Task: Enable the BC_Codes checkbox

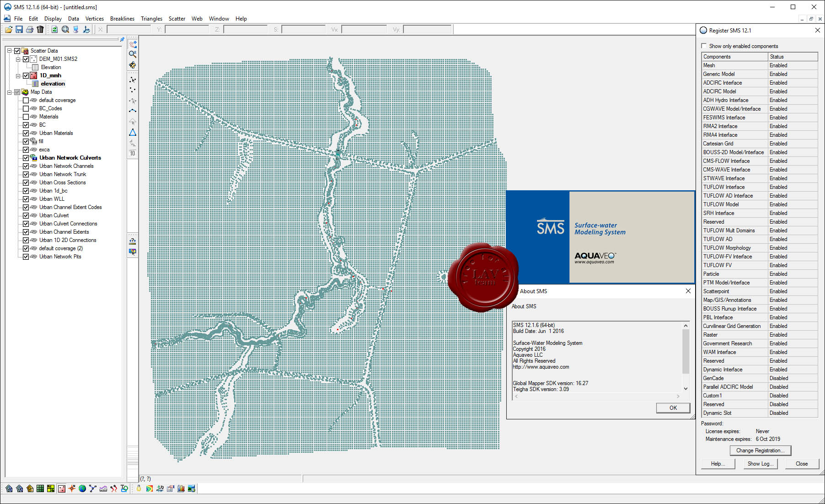Action: [26, 108]
